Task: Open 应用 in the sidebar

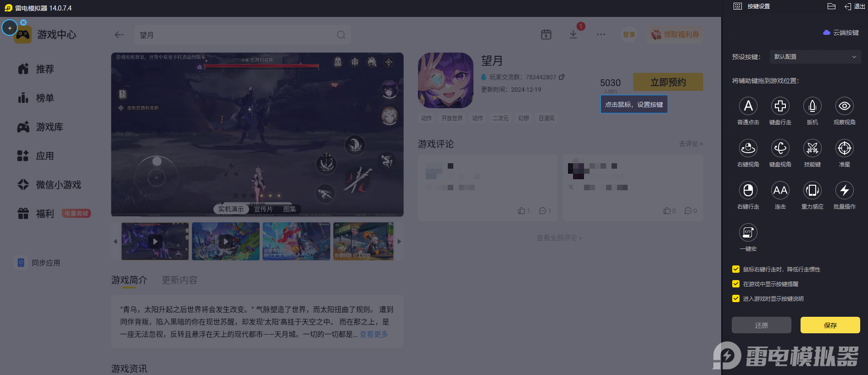Action: (36, 156)
